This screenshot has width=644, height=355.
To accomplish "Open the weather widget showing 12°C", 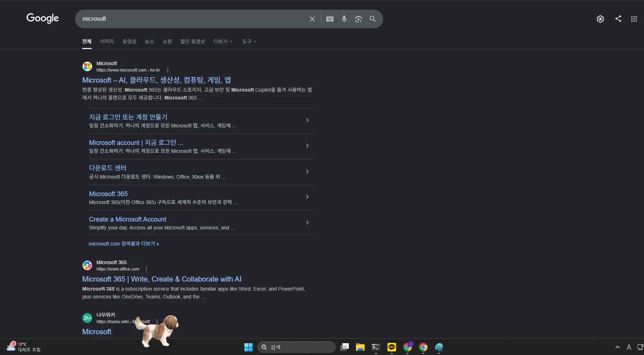I will pos(23,347).
